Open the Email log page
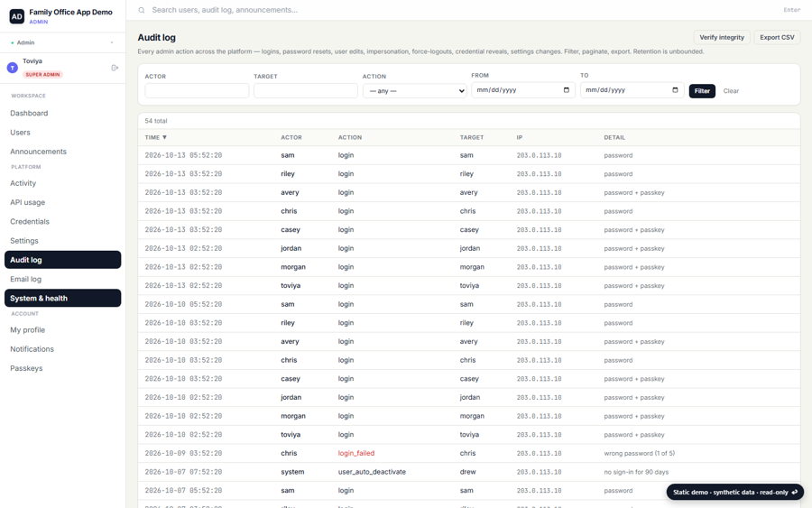 click(x=62, y=279)
